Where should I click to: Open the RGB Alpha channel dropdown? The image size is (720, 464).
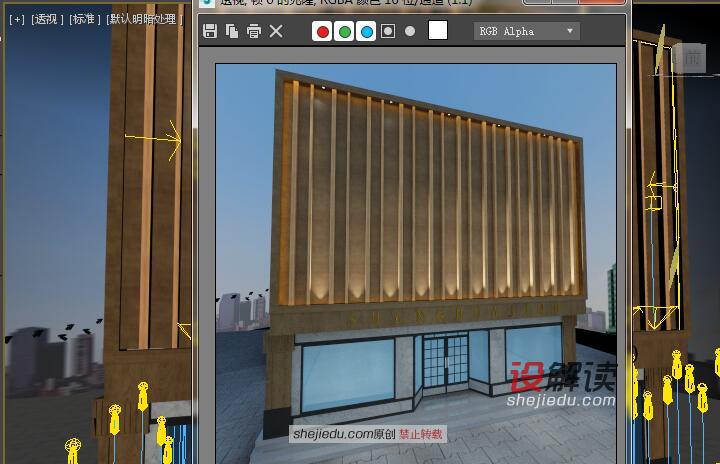527,31
